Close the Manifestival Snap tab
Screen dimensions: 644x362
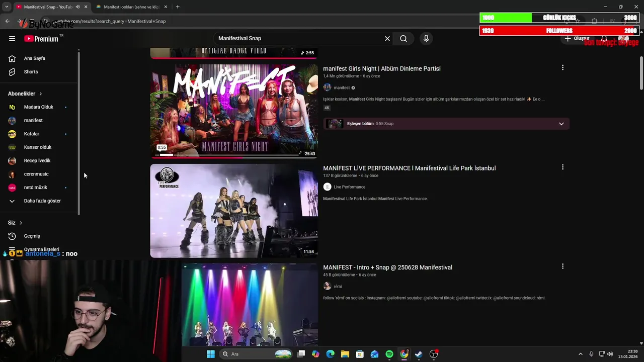(x=86, y=7)
